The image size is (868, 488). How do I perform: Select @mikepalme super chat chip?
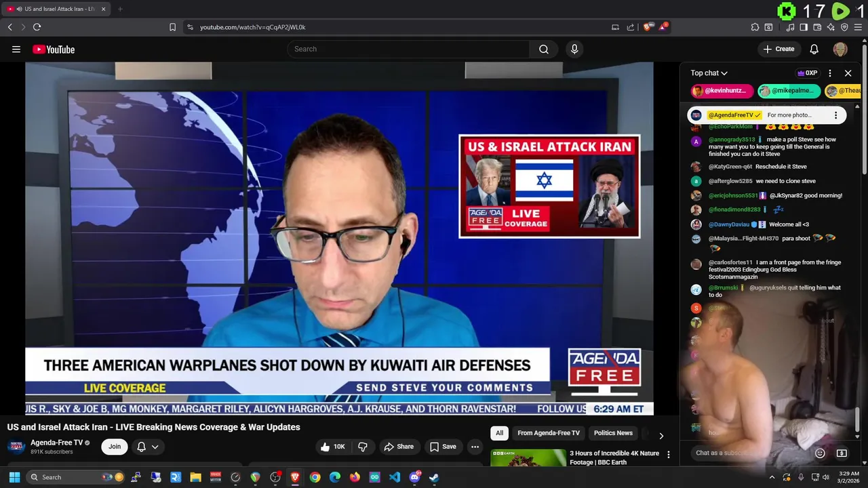[789, 91]
